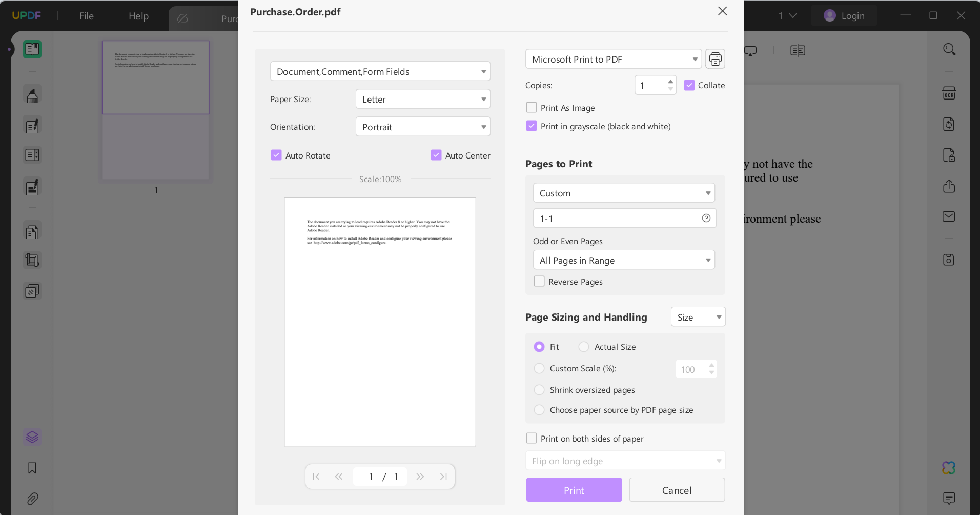The height and width of the screenshot is (515, 980).
Task: Click the layers icon in left sidebar
Action: pyautogui.click(x=32, y=437)
